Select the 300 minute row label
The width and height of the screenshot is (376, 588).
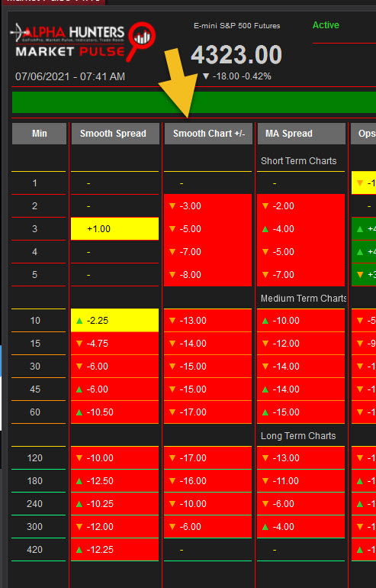[35, 526]
